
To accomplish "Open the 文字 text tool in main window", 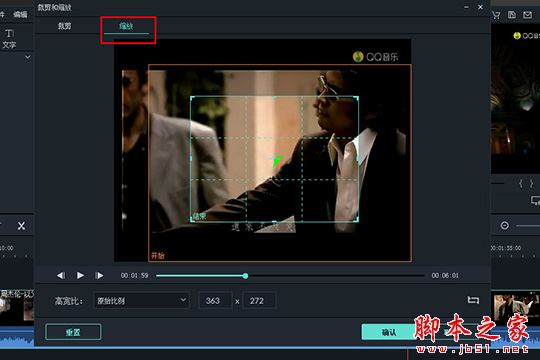I will [x=9, y=39].
